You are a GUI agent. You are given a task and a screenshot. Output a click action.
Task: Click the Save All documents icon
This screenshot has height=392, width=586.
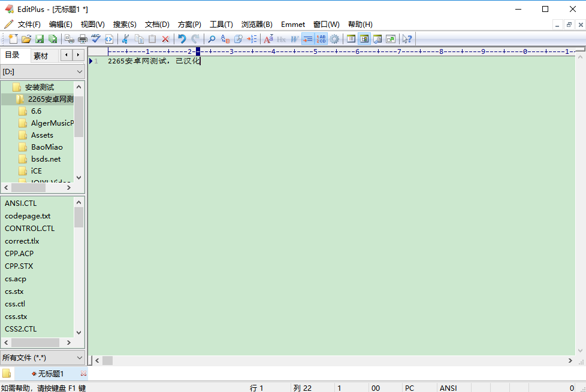[x=53, y=38]
